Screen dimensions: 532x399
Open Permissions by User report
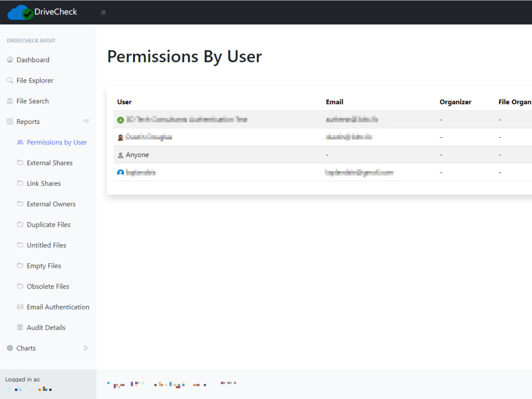pyautogui.click(x=57, y=142)
